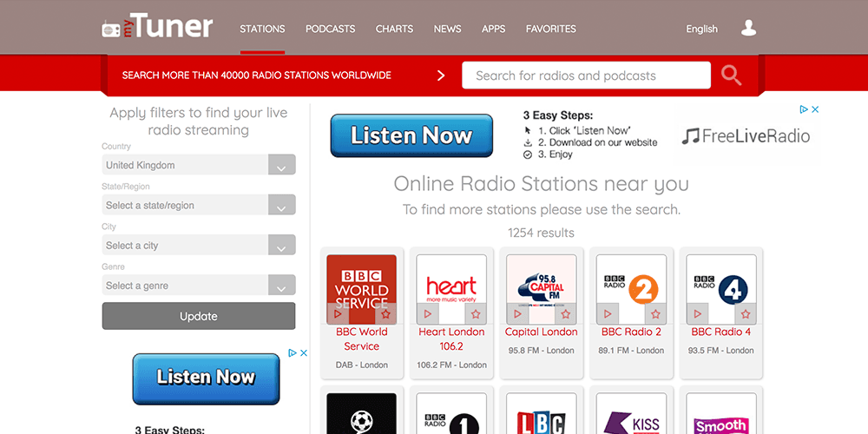Go to the Podcasts tab
The width and height of the screenshot is (868, 434).
tap(330, 29)
